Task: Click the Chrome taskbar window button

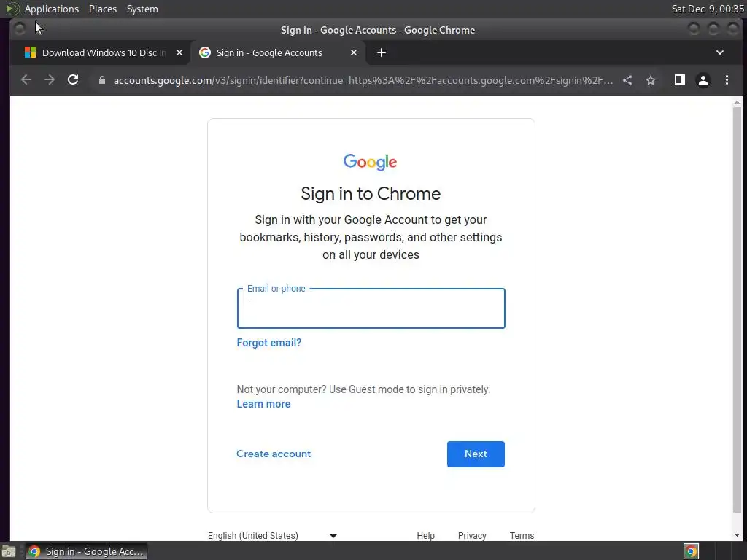Action: tap(87, 551)
